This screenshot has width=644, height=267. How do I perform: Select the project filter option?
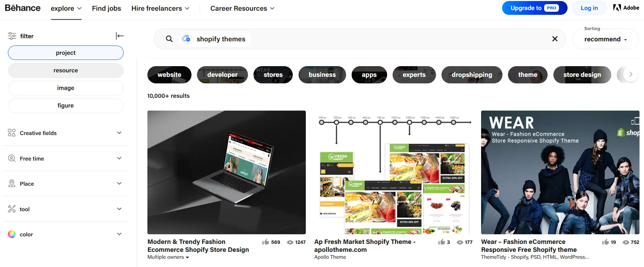pos(66,53)
